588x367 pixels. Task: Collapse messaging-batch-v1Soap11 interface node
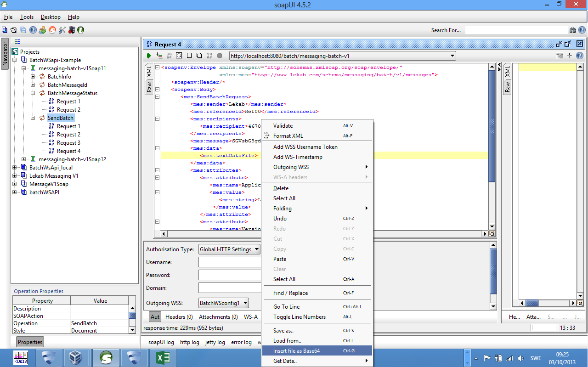tap(24, 68)
